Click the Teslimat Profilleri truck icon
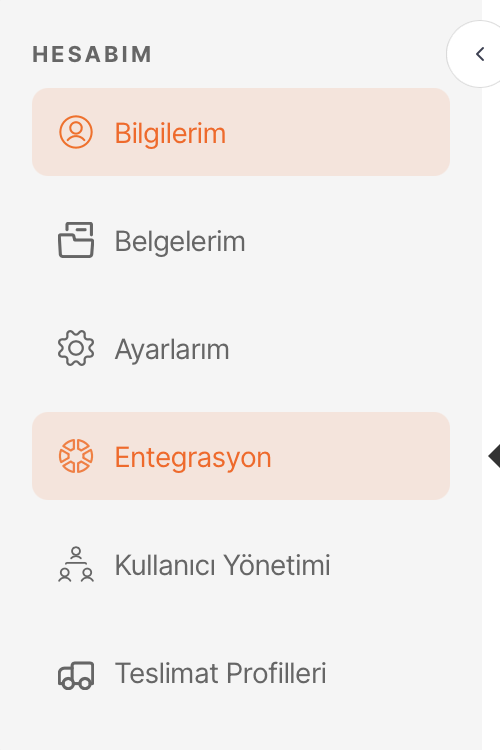 76,674
